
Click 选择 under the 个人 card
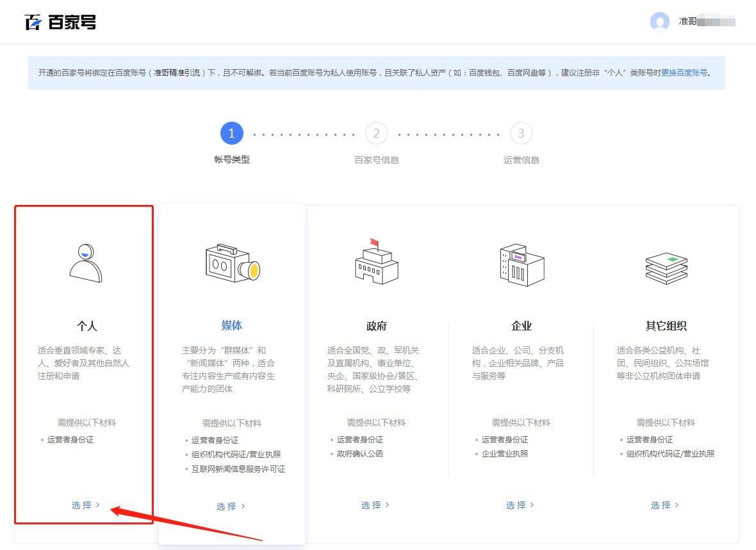point(85,505)
